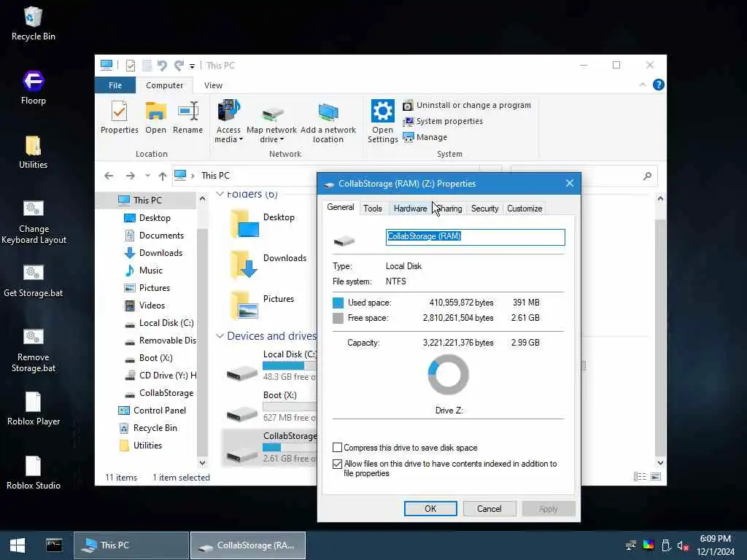747x560 pixels.
Task: Open the recent locations dropdown arrow
Action: tap(147, 176)
